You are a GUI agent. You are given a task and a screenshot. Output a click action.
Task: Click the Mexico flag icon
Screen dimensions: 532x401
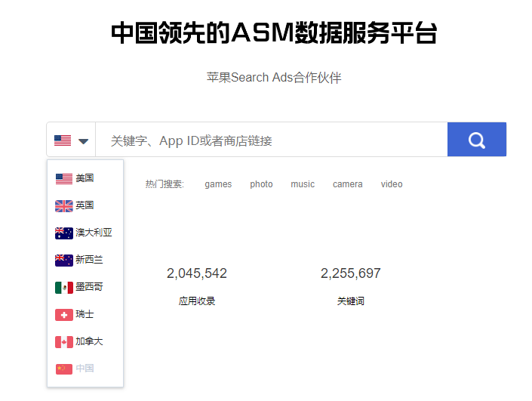click(x=64, y=287)
